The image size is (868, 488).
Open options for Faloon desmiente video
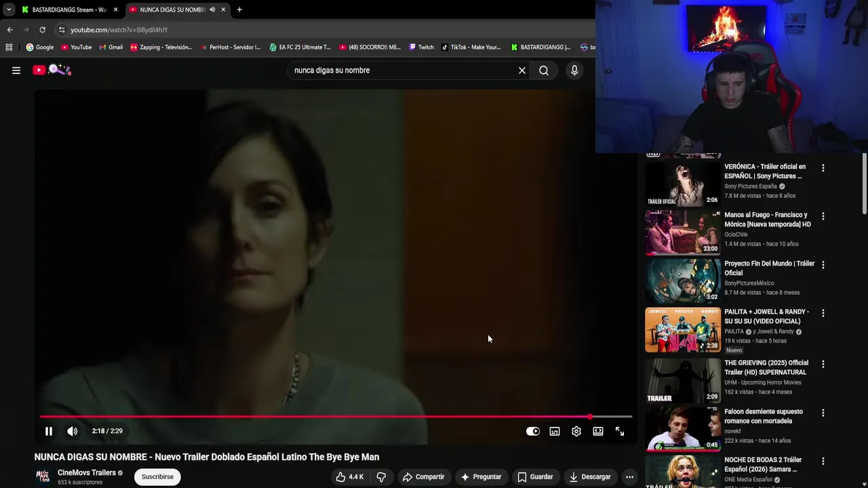click(823, 413)
